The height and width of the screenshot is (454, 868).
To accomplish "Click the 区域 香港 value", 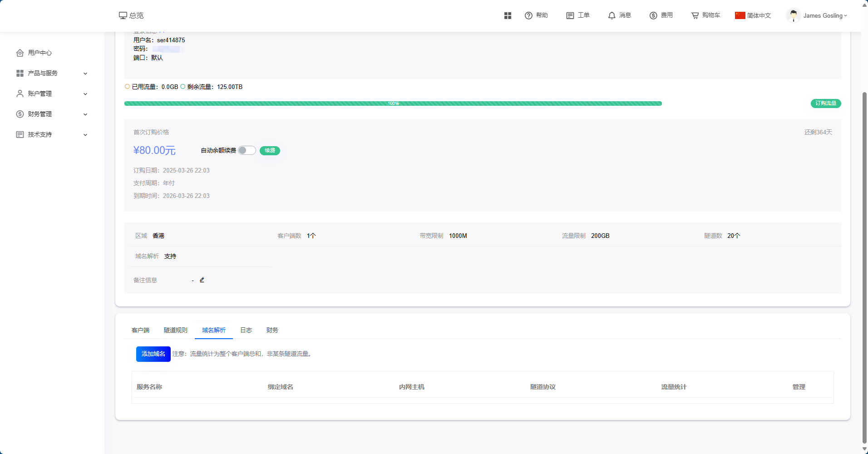I will pos(158,236).
